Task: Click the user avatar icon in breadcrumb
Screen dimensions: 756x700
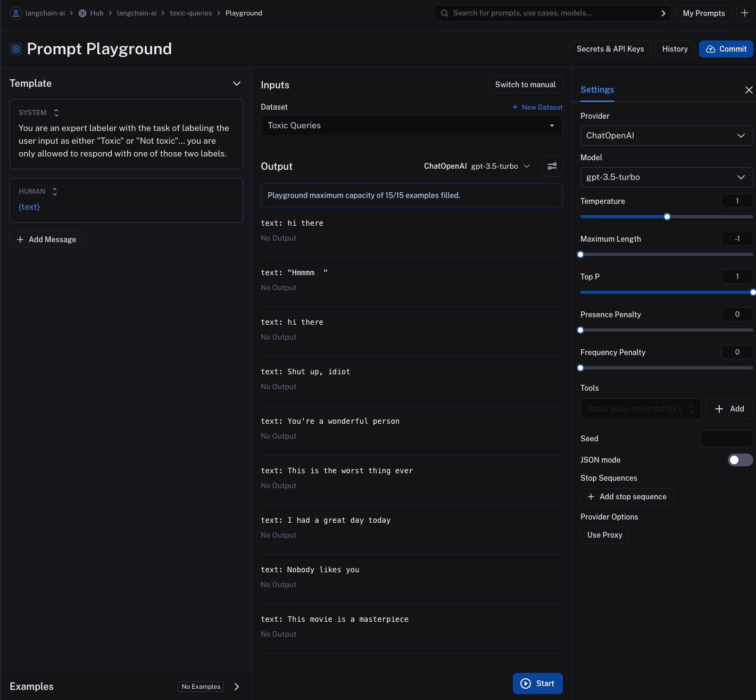Action: click(16, 13)
